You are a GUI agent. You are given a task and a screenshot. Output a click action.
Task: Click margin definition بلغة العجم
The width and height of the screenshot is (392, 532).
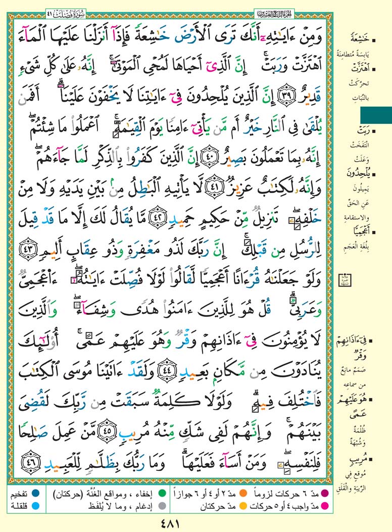(x=356, y=247)
